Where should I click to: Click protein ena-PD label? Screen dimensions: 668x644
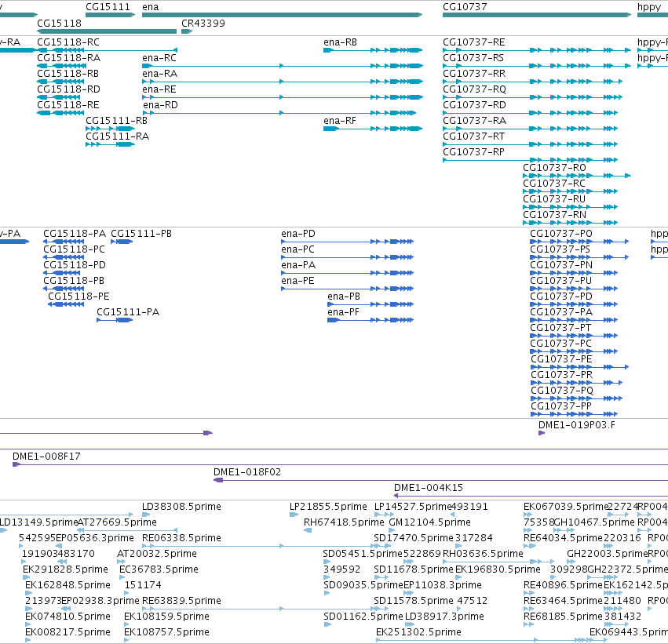tap(298, 233)
